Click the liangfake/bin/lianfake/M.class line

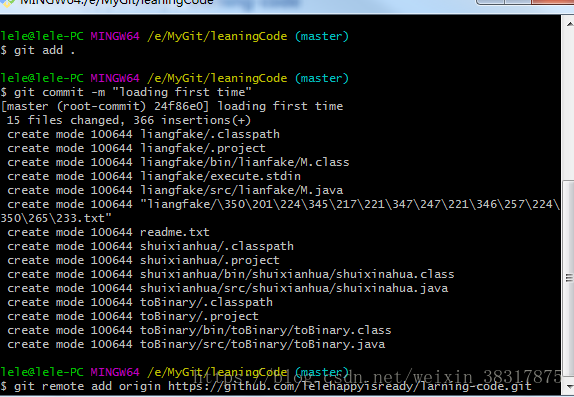[x=178, y=162]
